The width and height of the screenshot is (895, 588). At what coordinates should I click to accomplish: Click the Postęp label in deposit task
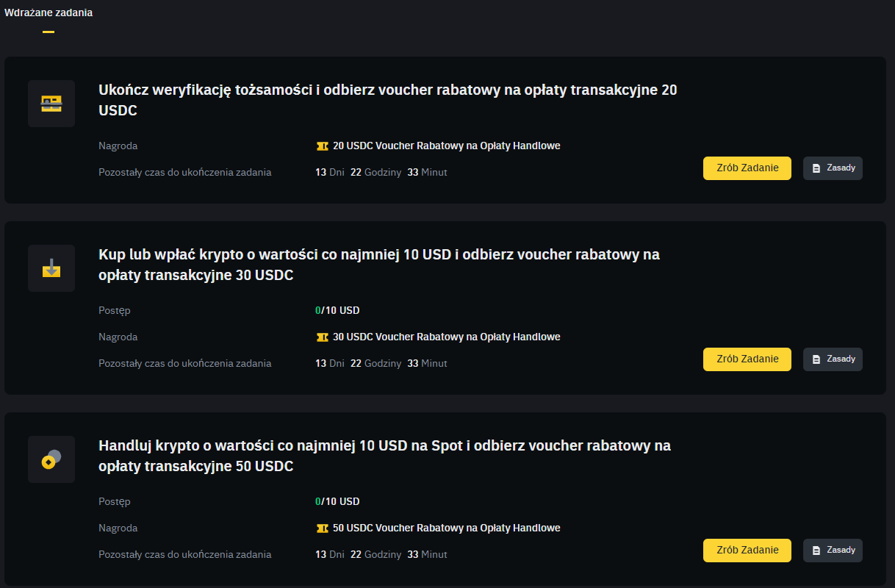(x=115, y=311)
